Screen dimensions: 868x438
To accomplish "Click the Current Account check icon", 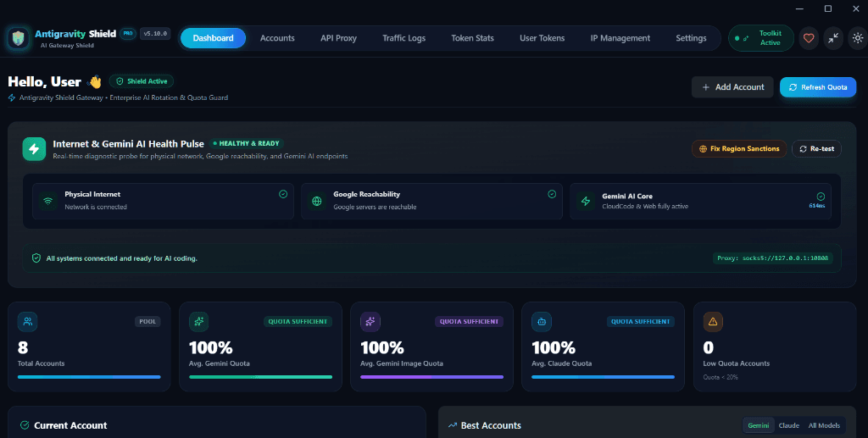I will coord(25,425).
